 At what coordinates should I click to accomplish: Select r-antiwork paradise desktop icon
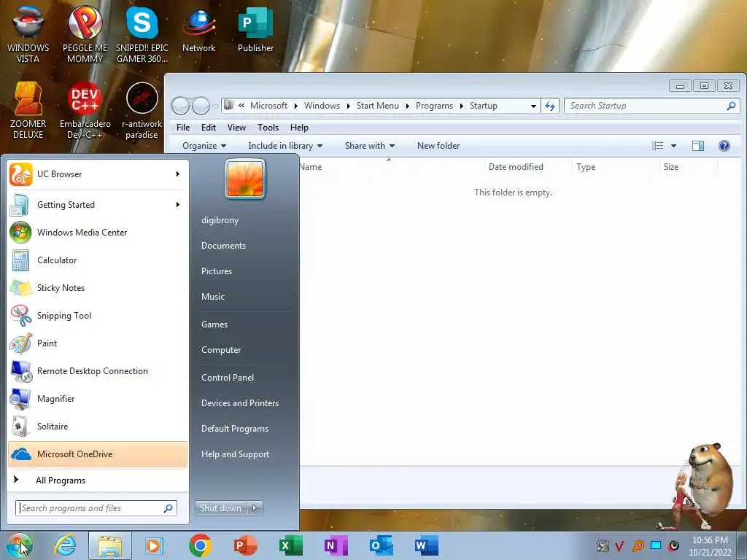point(142,110)
